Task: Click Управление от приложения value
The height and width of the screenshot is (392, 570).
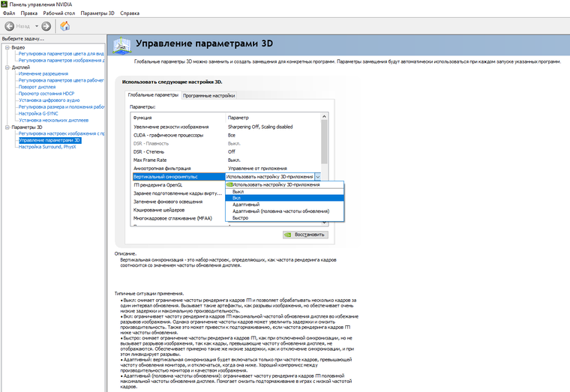Action: tap(257, 169)
